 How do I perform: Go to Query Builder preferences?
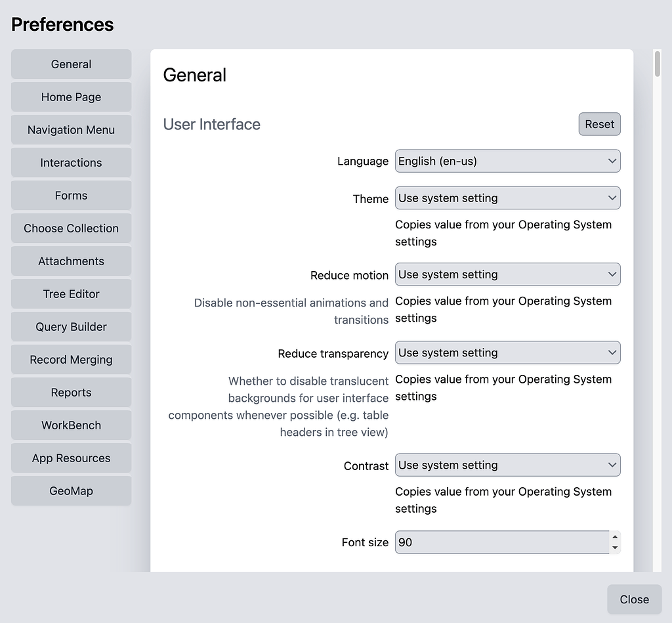click(x=71, y=327)
